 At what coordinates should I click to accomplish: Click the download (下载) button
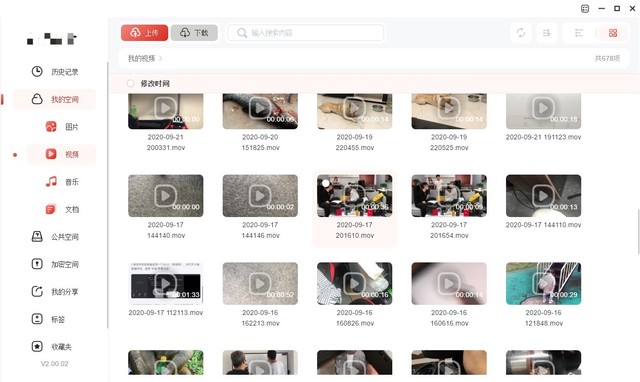click(x=194, y=33)
